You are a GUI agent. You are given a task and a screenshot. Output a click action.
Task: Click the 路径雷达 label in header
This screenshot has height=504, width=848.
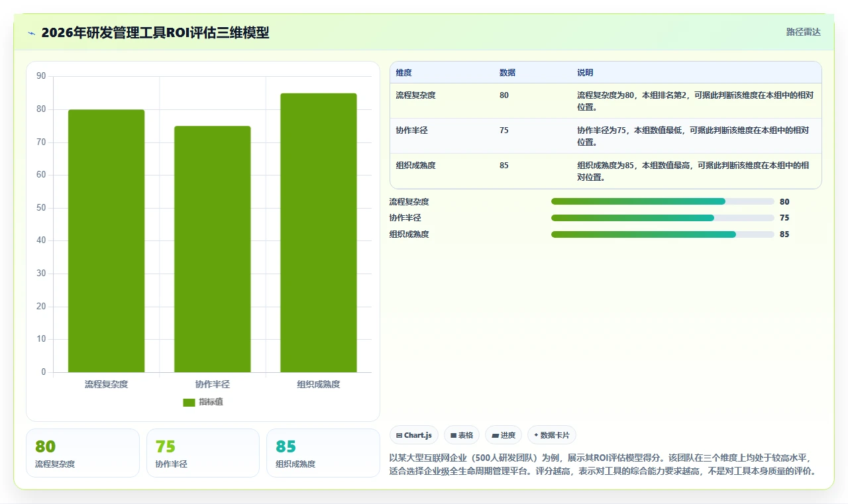tap(803, 32)
